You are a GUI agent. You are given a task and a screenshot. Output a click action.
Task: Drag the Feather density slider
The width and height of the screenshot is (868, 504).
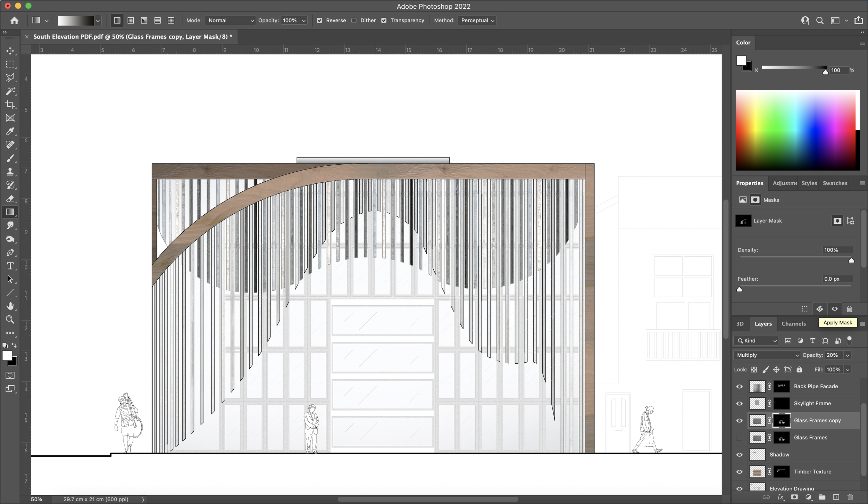tap(739, 289)
